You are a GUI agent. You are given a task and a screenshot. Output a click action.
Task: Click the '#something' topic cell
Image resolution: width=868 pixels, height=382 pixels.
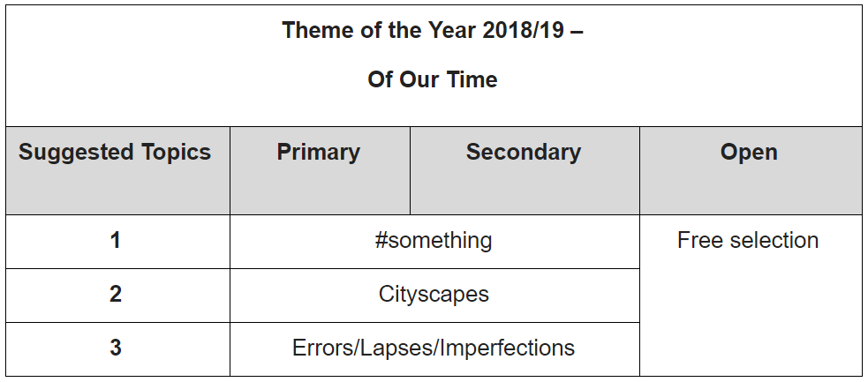(434, 242)
